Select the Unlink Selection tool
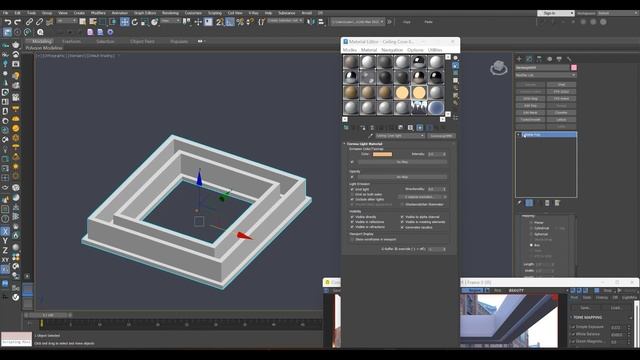Image resolution: width=640 pixels, height=360 pixels. click(x=39, y=22)
